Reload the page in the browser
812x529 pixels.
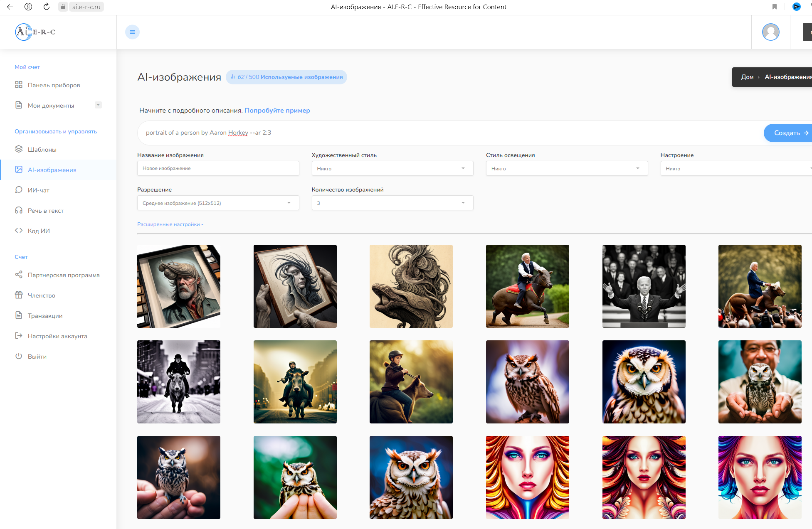[47, 7]
